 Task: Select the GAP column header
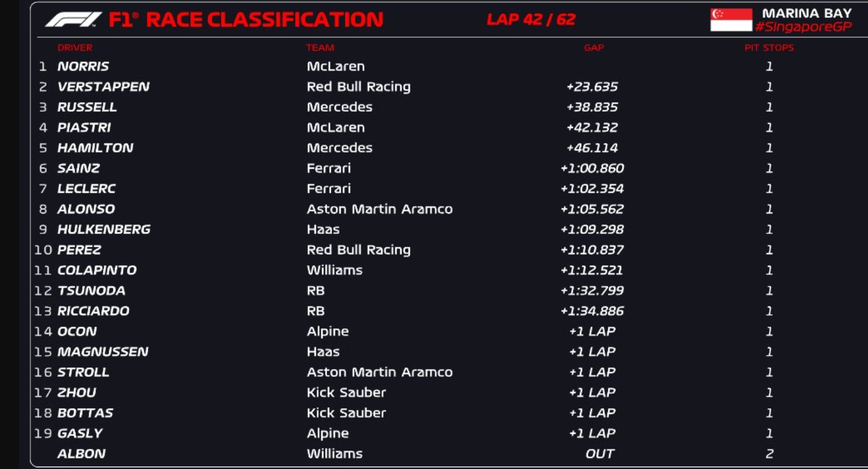[x=594, y=47]
